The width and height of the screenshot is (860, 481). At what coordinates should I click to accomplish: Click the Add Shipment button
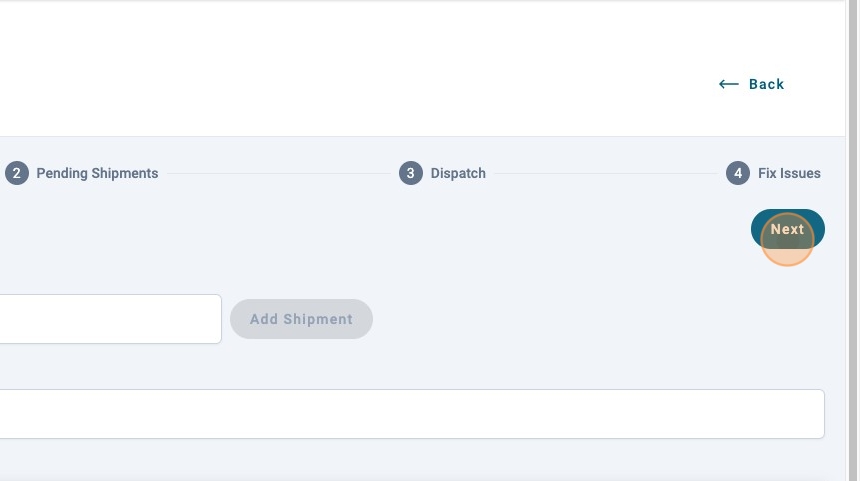[301, 319]
